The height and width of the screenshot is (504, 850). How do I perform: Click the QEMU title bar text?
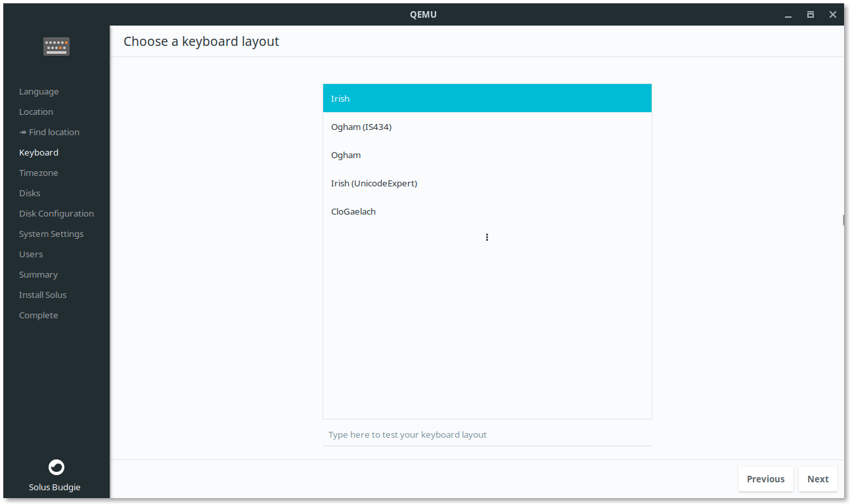click(x=423, y=14)
